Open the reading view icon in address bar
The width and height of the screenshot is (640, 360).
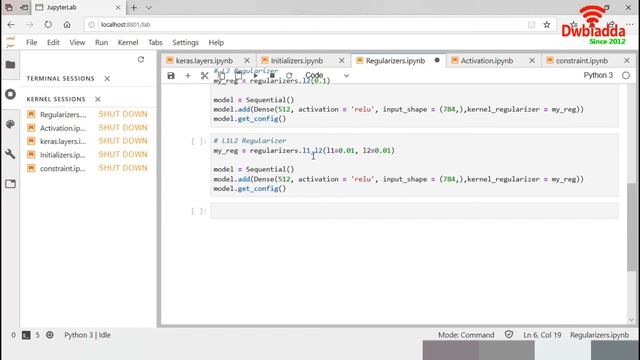coord(531,24)
